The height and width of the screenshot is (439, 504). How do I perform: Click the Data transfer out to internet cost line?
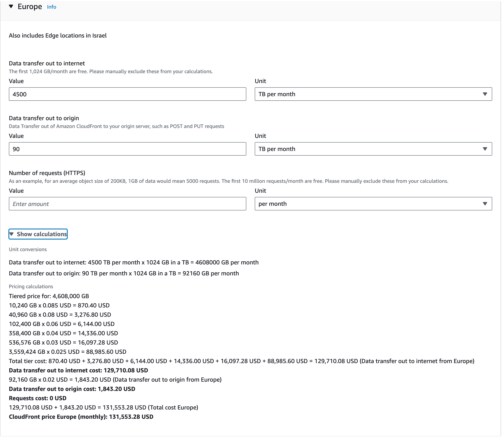pyautogui.click(x=78, y=371)
